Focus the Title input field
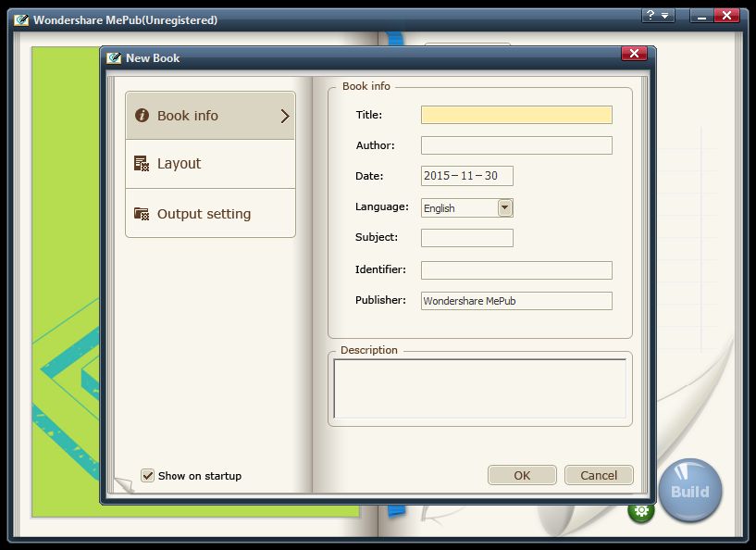Image resolution: width=756 pixels, height=550 pixels. (516, 115)
